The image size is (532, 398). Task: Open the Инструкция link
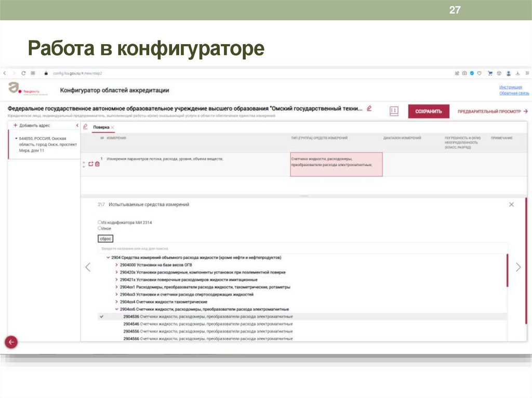512,87
